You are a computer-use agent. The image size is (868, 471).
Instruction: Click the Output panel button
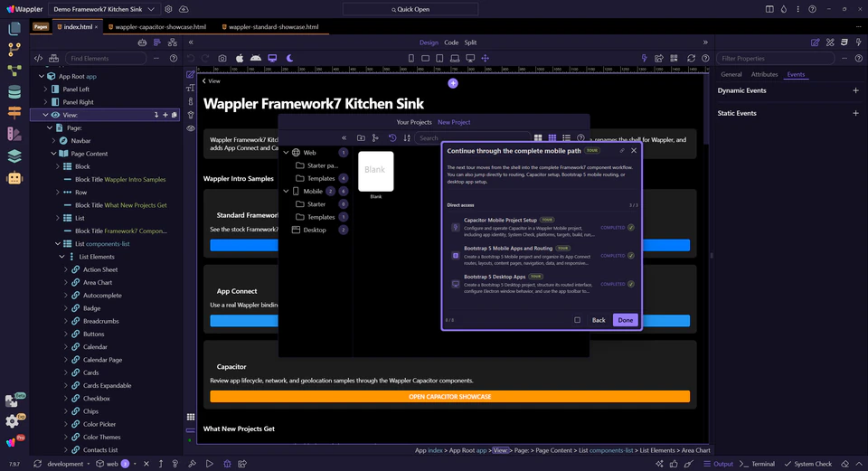click(x=718, y=464)
